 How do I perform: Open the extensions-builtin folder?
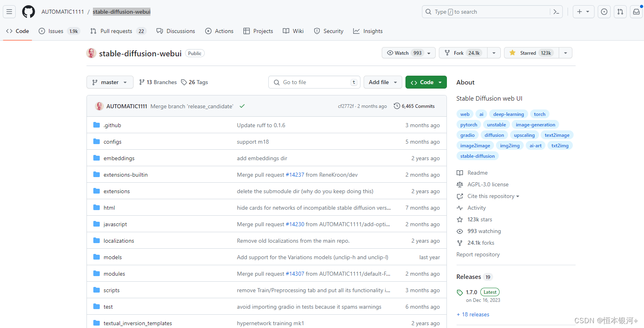[x=126, y=175]
